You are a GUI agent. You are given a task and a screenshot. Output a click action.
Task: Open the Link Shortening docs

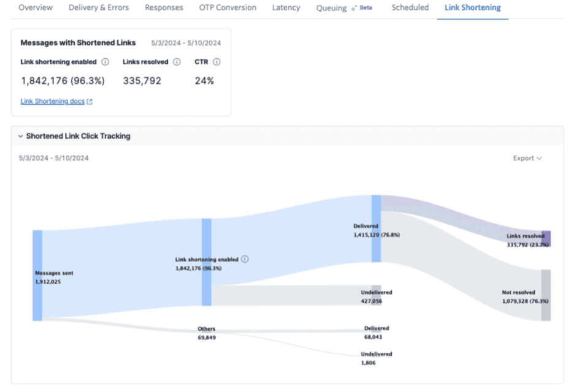coord(52,101)
